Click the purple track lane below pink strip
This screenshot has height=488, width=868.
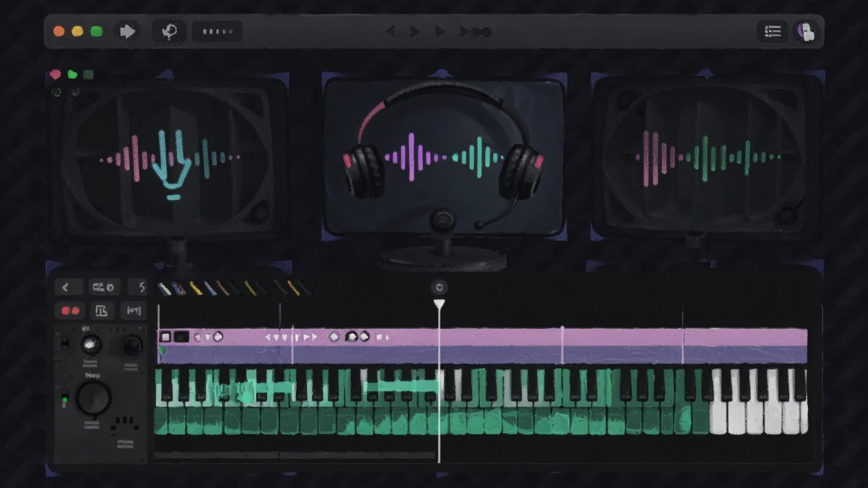tap(482, 355)
